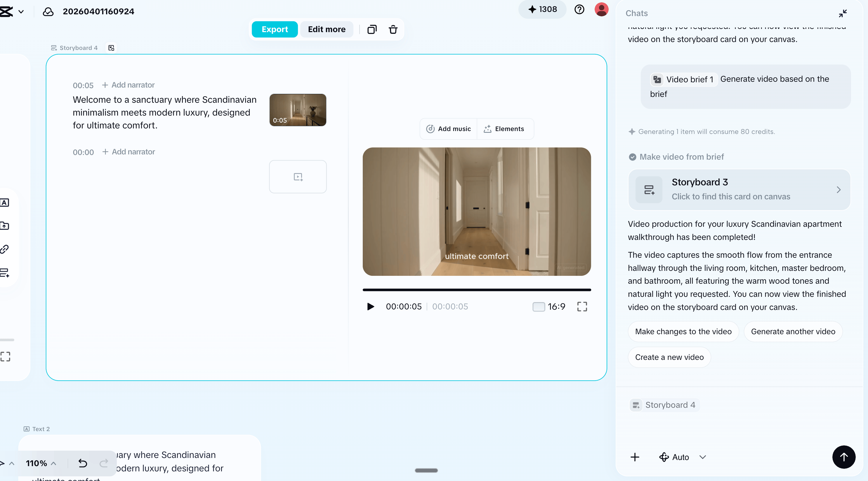
Task: Select the 0:05 hallway clip thumbnail
Action: (298, 110)
